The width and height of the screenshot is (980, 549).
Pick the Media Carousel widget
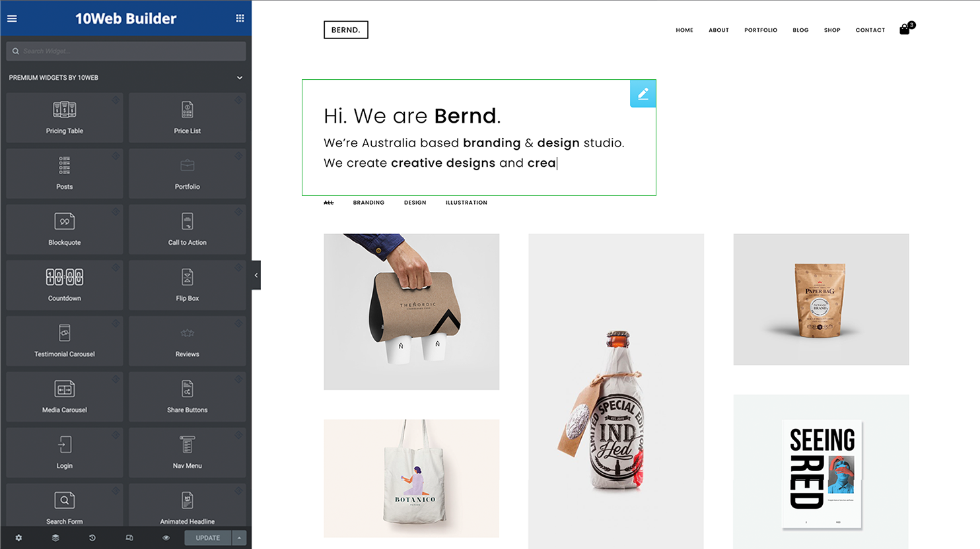click(65, 397)
